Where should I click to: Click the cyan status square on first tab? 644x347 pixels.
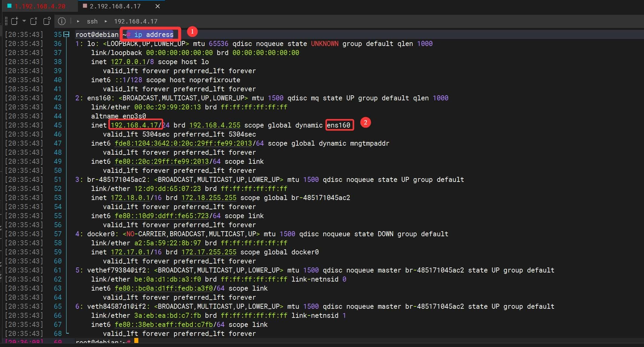pos(9,6)
